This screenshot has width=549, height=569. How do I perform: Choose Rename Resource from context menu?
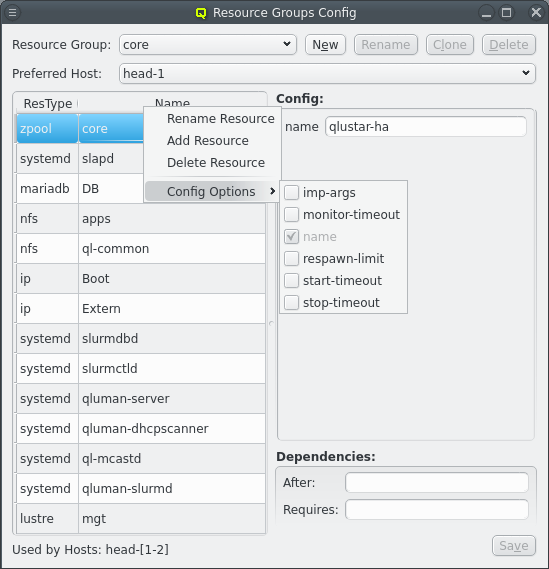(x=213, y=119)
